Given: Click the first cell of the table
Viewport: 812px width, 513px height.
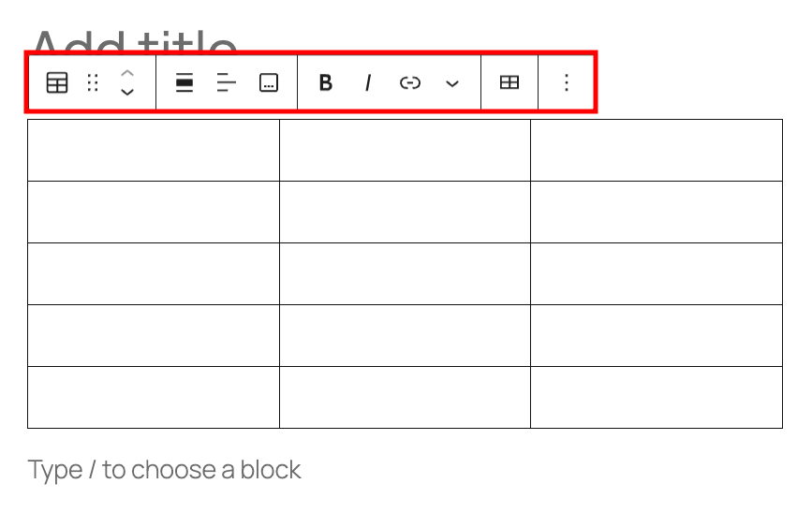Looking at the screenshot, I should point(154,150).
